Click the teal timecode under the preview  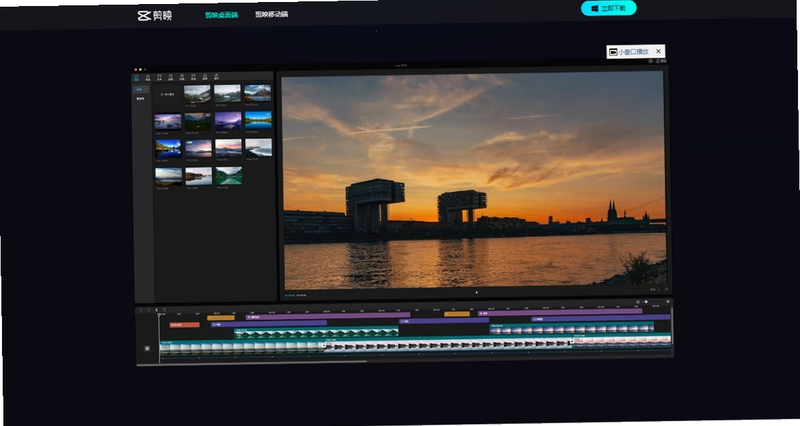[x=290, y=295]
